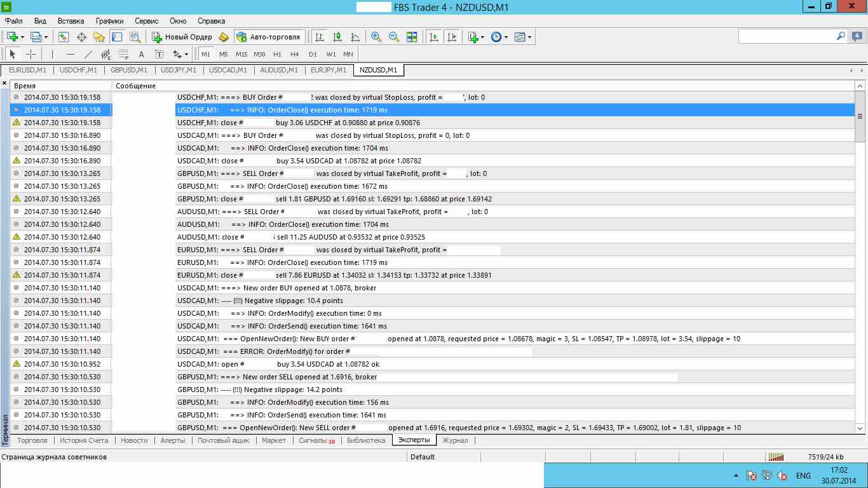This screenshot has height=488, width=868.
Task: Expand the Periods clock dropdown arrow
Action: [506, 37]
